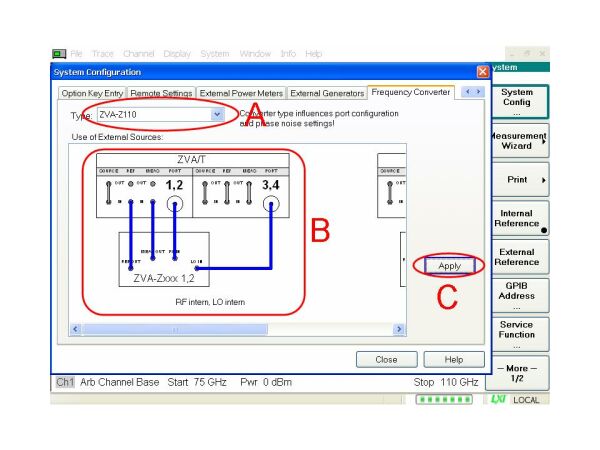
Task: Click the Stop 110 GHz value
Action: click(446, 382)
